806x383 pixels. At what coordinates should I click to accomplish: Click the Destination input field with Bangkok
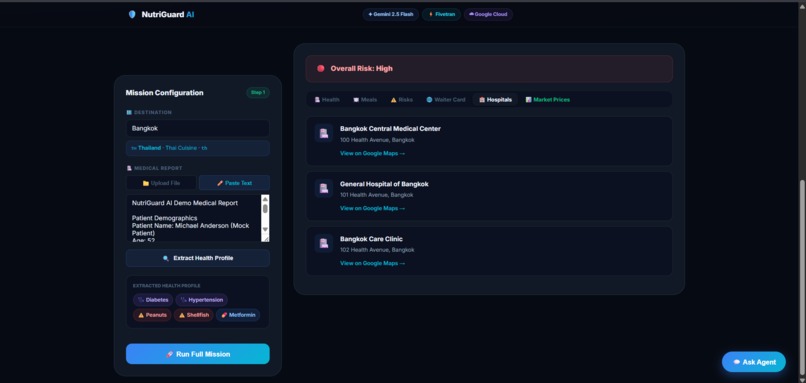point(198,129)
